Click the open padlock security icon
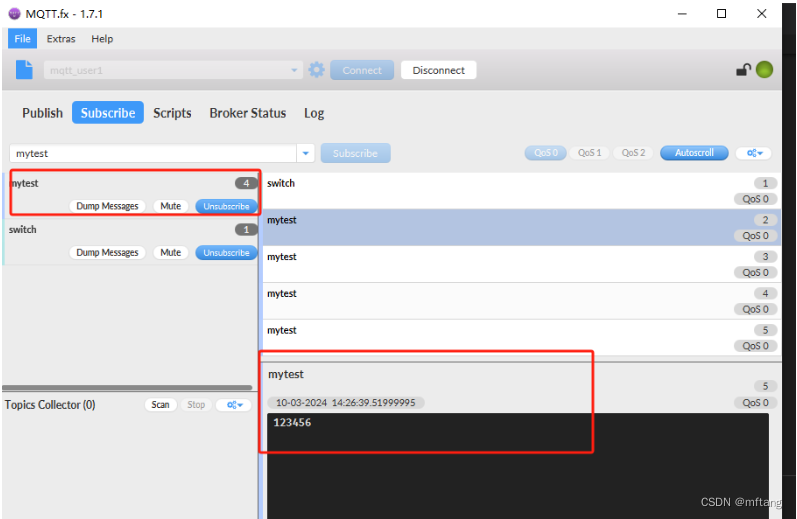Screen dimensions: 797x519 pyautogui.click(x=743, y=70)
